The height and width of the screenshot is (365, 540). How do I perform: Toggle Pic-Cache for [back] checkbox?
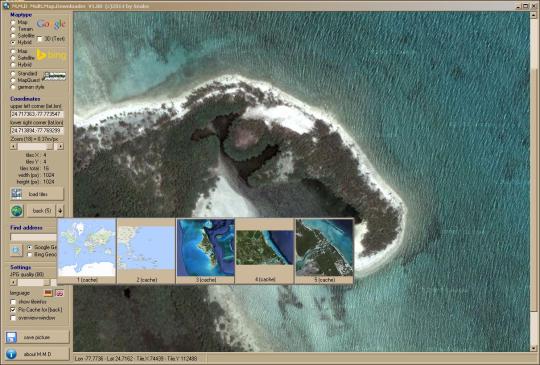pos(13,310)
